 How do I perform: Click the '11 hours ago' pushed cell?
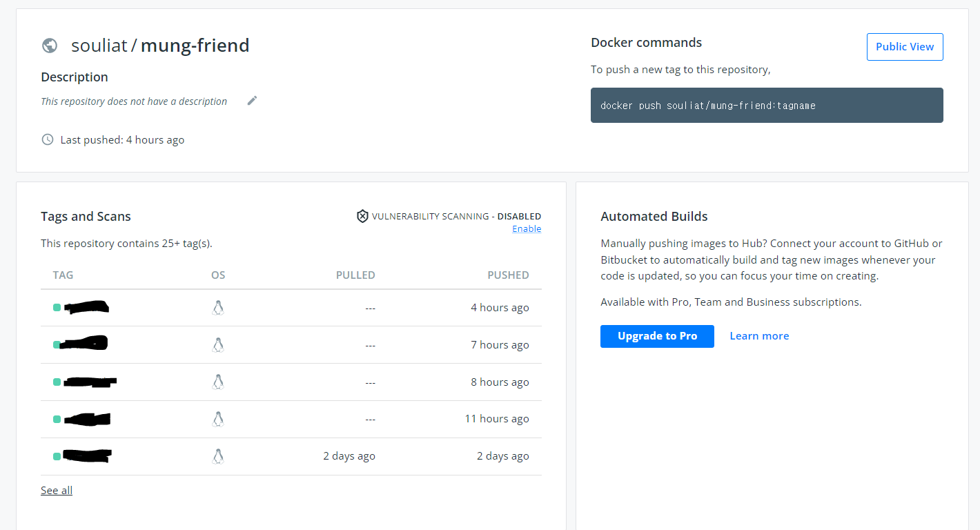(x=497, y=419)
